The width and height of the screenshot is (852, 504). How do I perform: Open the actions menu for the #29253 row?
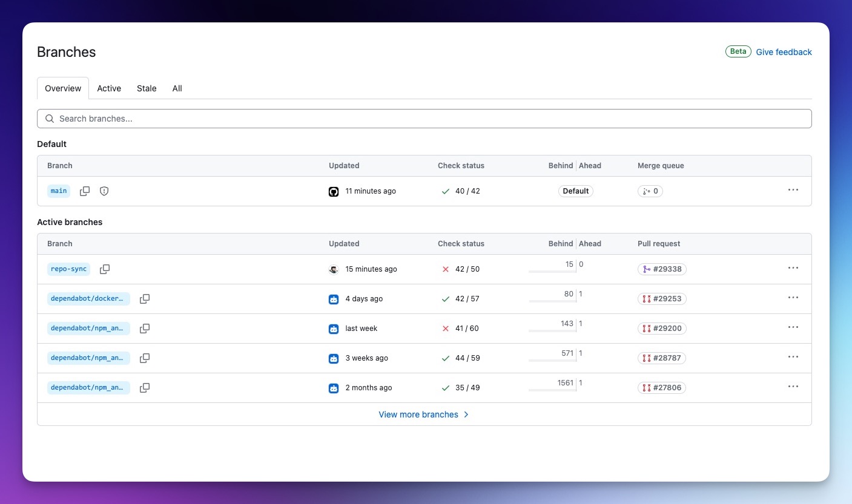click(793, 298)
